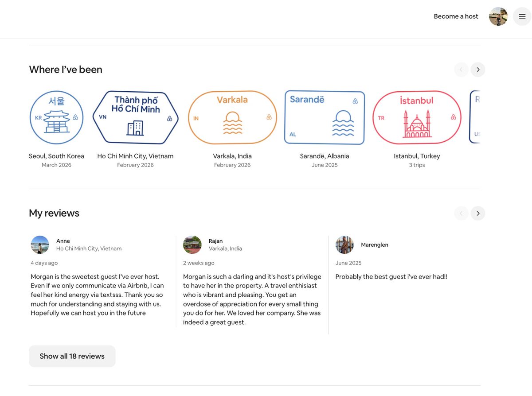The width and height of the screenshot is (532, 396).
Task: Select the Istanbul red mosque stamp
Action: (x=417, y=117)
